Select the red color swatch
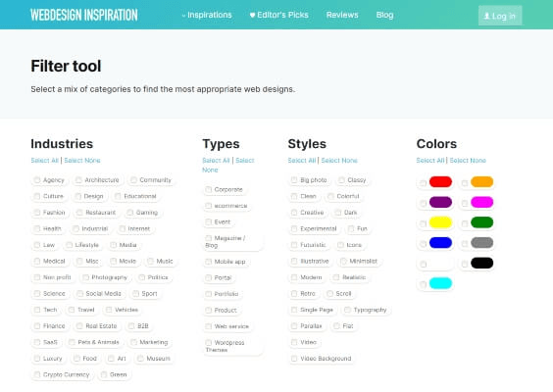The height and width of the screenshot is (392, 553). pos(440,182)
